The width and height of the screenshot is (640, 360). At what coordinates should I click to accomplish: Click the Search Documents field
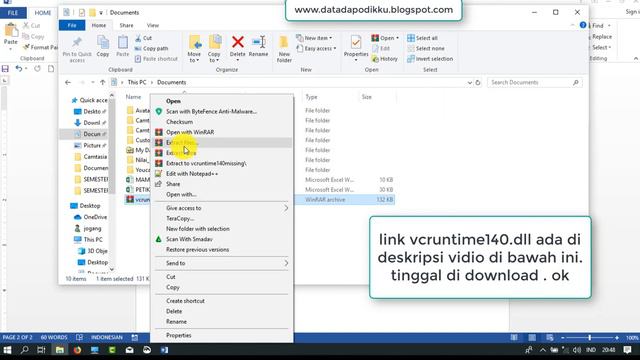click(535, 82)
